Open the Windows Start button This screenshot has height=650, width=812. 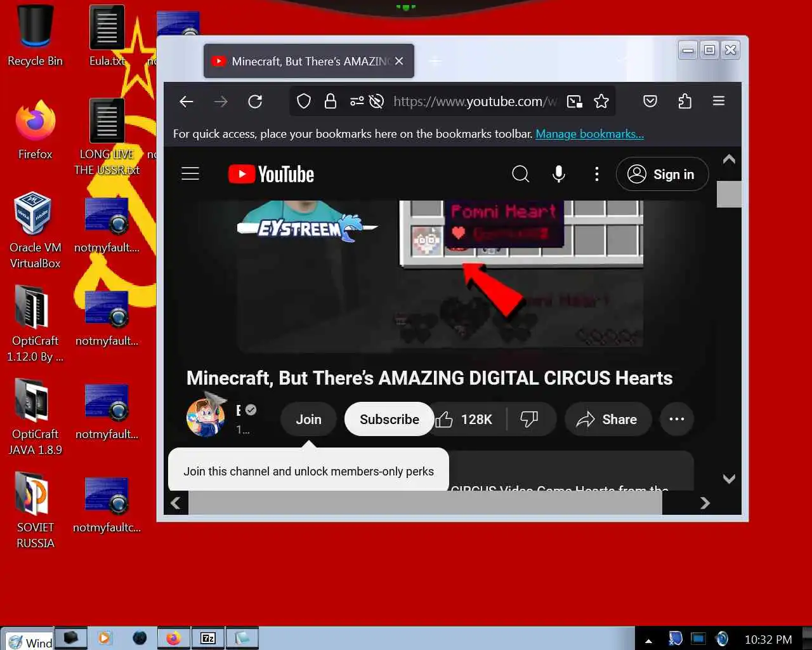pos(28,640)
